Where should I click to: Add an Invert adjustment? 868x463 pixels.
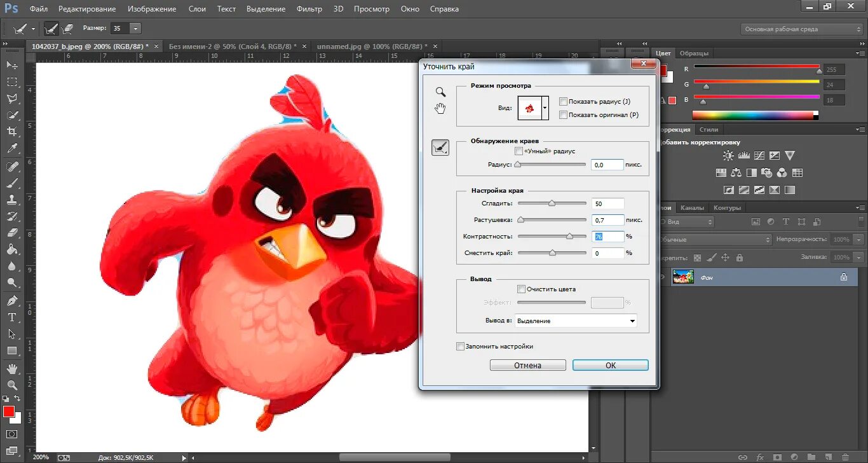728,190
